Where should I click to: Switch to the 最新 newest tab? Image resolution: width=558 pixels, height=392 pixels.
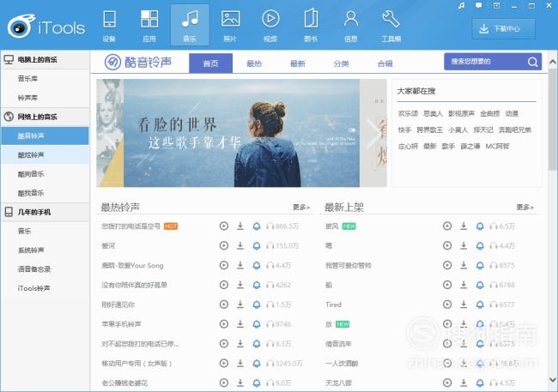[298, 63]
